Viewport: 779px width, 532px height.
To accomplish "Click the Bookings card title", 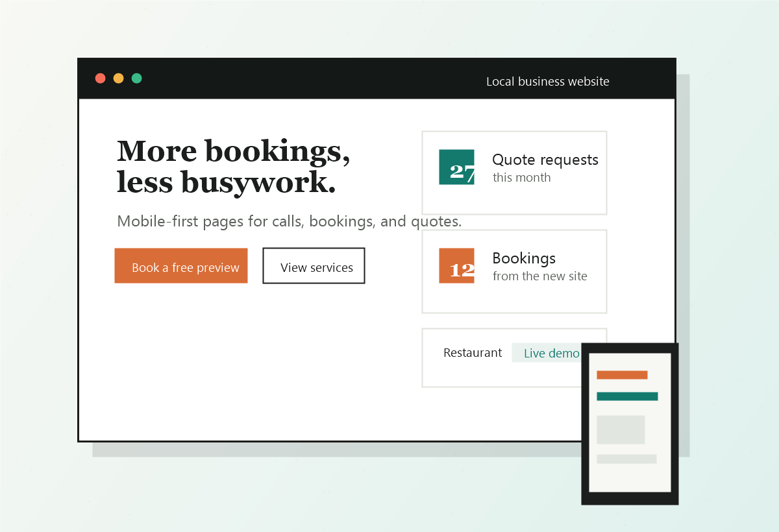I will 524,258.
